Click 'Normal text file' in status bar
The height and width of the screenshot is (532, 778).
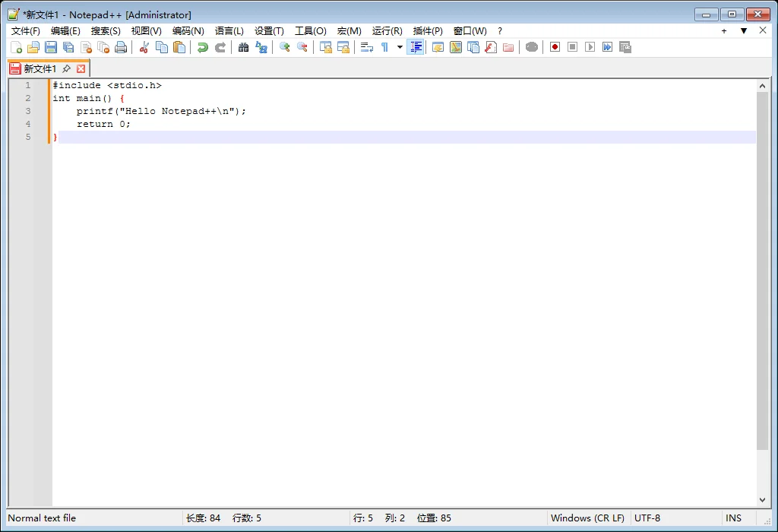pyautogui.click(x=42, y=518)
